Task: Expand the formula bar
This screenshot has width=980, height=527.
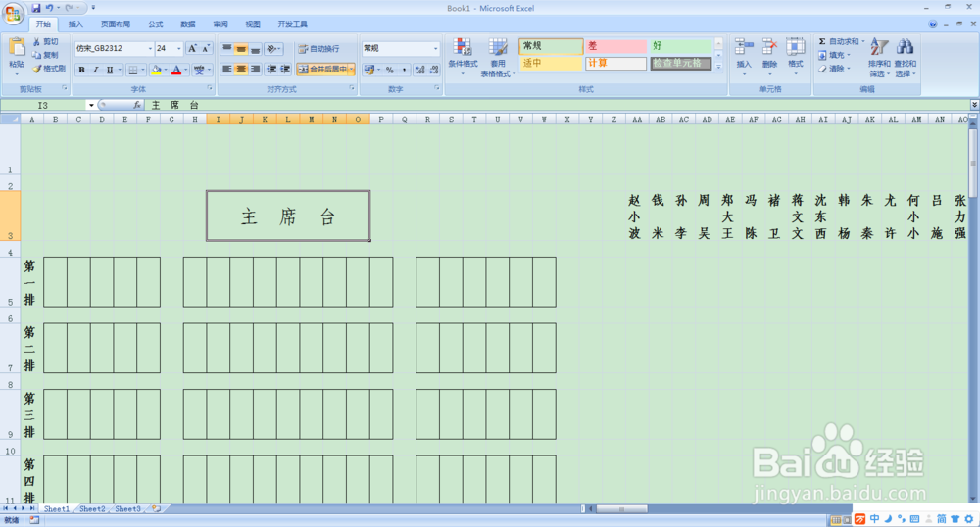Action: [974, 104]
